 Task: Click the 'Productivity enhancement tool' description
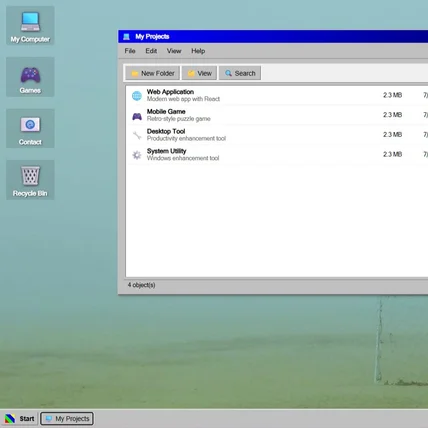coord(186,138)
